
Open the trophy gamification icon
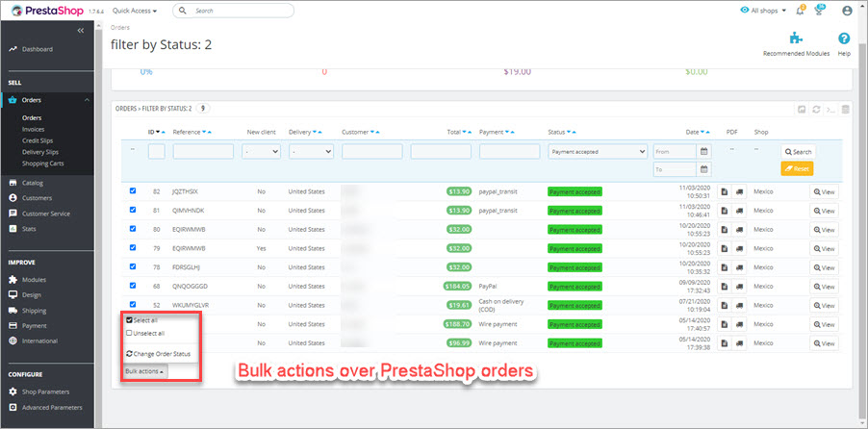point(819,11)
